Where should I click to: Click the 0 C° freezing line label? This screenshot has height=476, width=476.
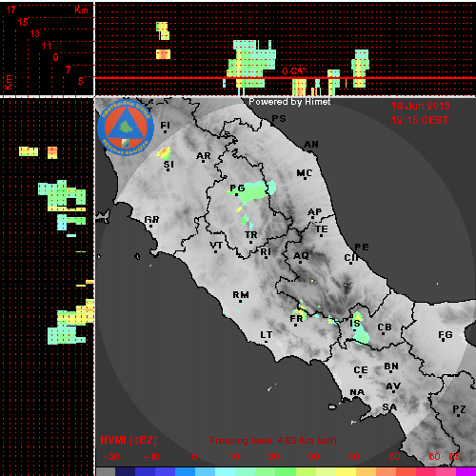pos(294,71)
